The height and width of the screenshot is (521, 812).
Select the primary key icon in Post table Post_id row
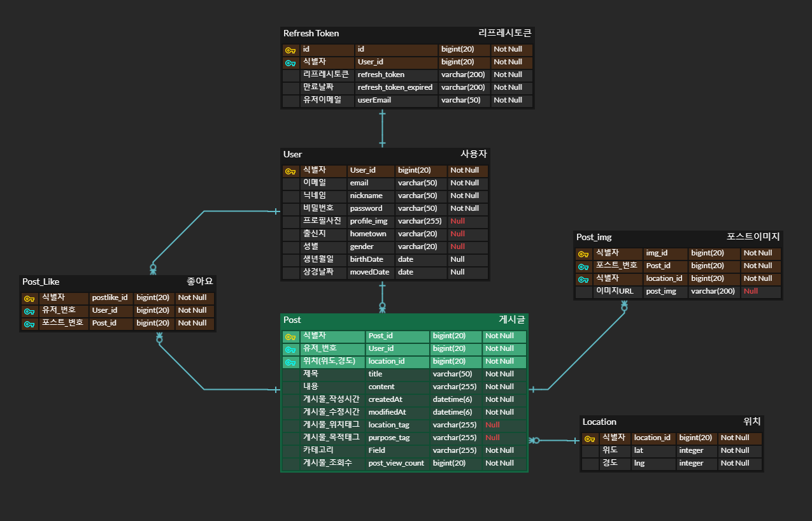[x=290, y=336]
